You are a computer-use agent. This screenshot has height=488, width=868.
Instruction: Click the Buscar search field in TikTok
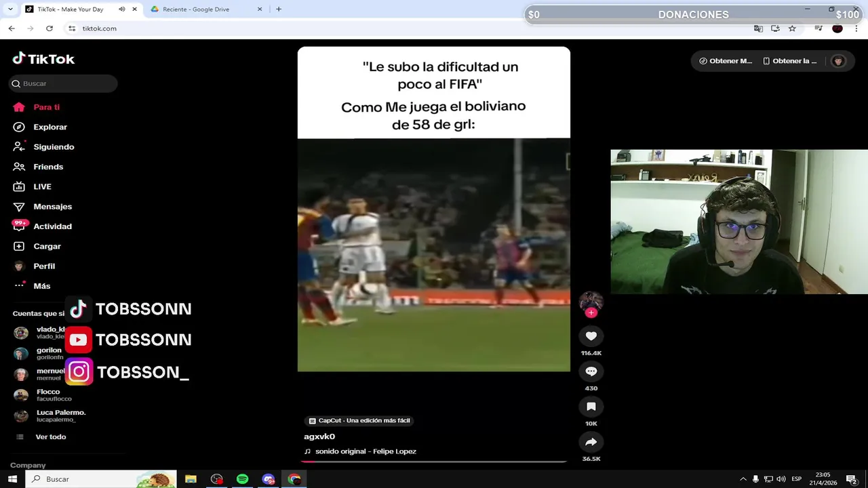point(63,83)
